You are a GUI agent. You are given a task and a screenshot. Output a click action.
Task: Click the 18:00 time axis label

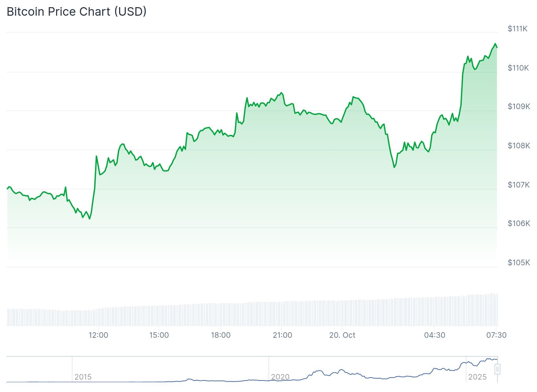(221, 335)
